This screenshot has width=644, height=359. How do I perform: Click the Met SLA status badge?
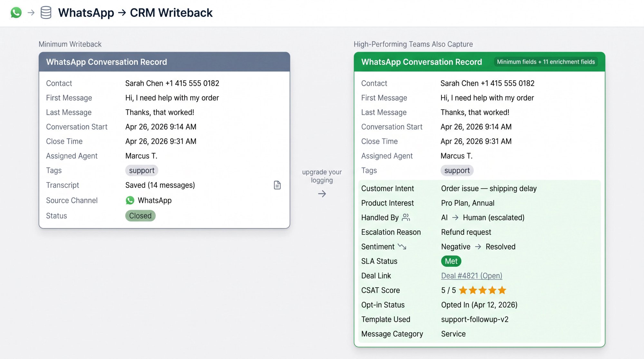[x=451, y=261]
